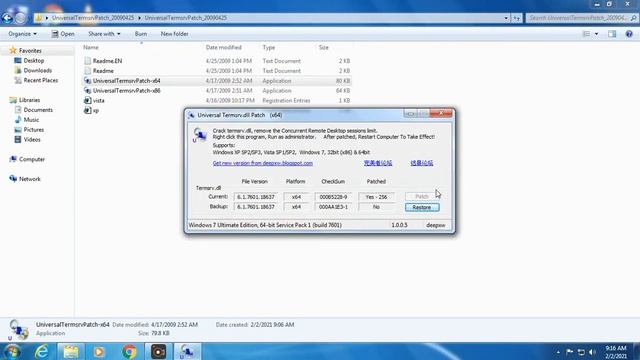Click the UniversalTermsrvPatch-x86 file icon

click(87, 91)
